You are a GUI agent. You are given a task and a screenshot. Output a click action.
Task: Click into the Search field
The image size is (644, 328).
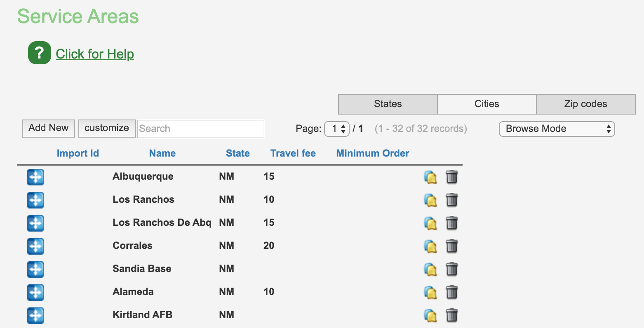[201, 129]
